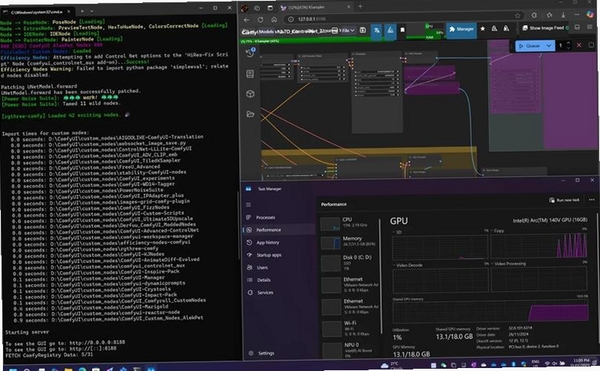Open the 3D graph engine dropdown

coord(397,232)
